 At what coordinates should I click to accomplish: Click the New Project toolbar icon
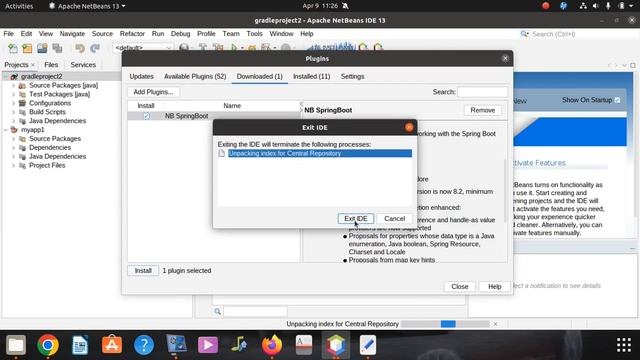(27, 48)
